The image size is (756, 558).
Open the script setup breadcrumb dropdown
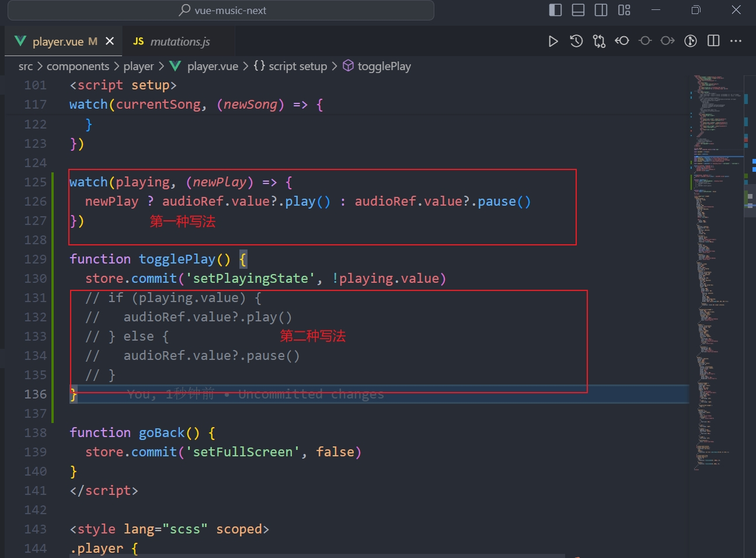[x=298, y=66]
